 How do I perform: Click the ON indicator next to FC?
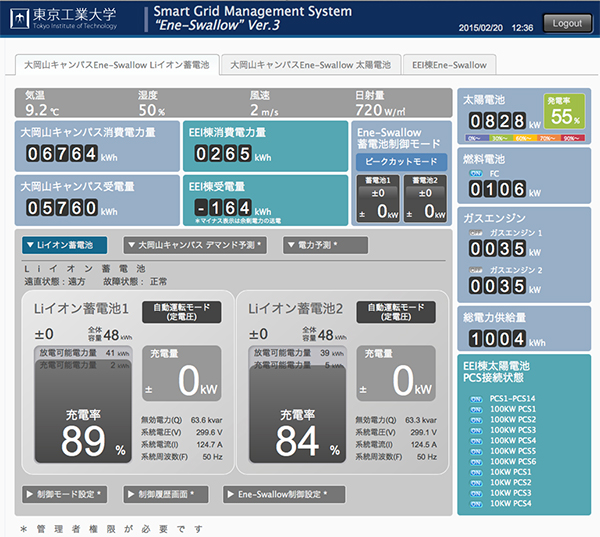475,172
